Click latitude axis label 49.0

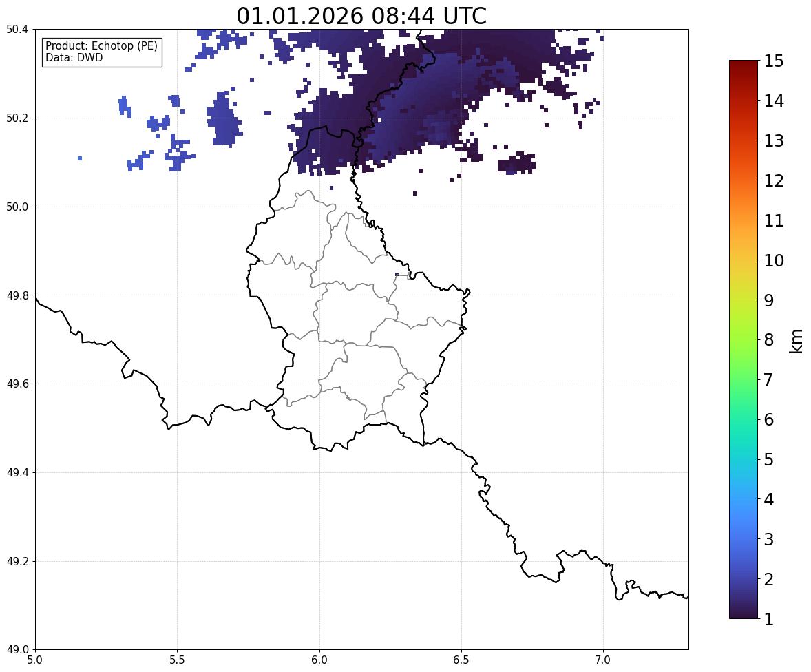17,650
